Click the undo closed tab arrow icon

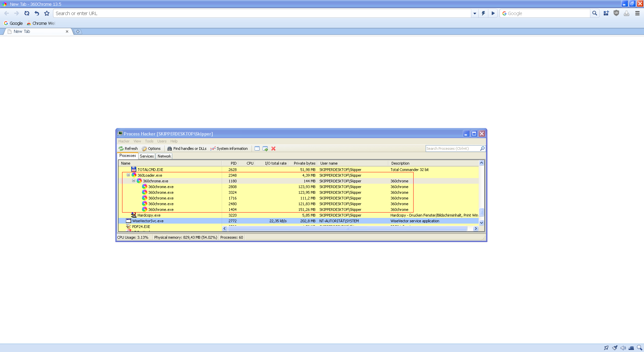37,13
